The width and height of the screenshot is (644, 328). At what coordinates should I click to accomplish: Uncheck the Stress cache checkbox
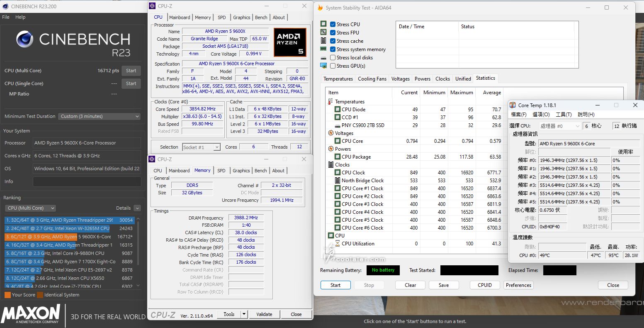[333, 41]
